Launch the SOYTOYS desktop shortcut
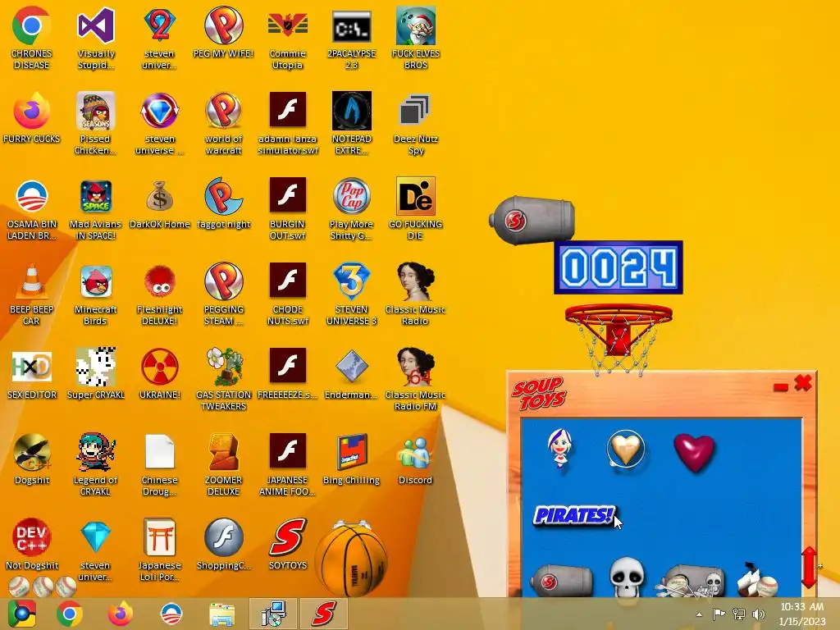 coord(288,545)
